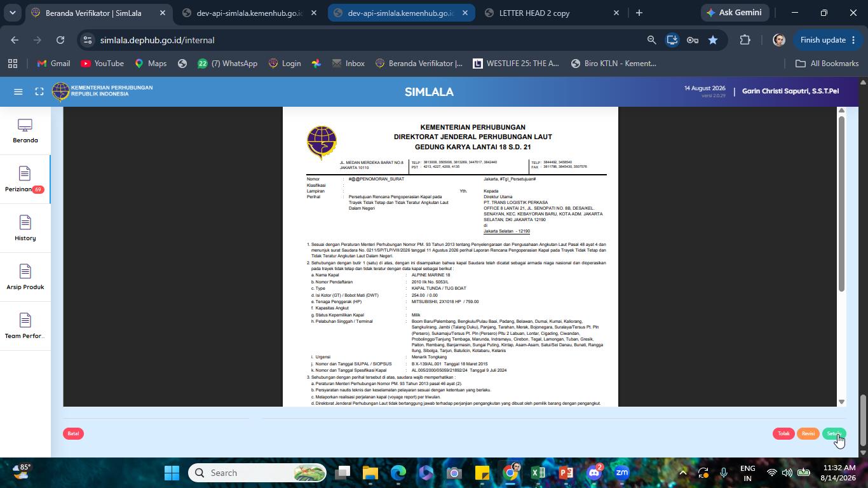Open Team Performance in the sidebar
Screen dimensions: 868x488
click(x=25, y=327)
